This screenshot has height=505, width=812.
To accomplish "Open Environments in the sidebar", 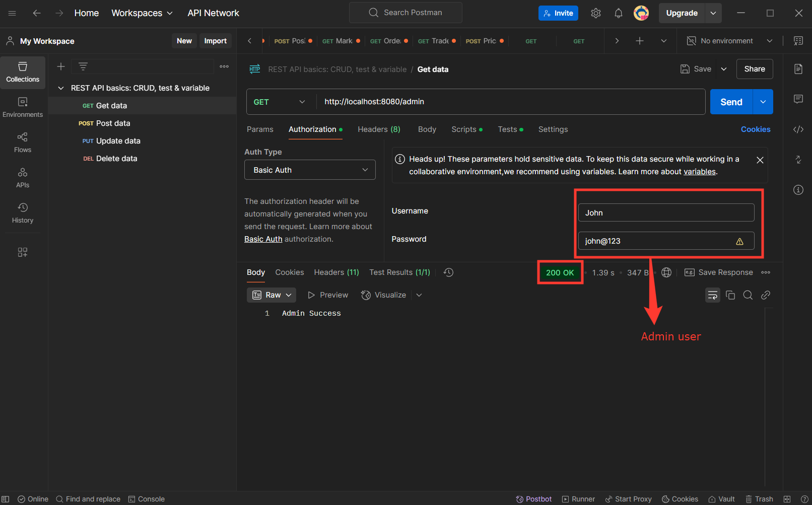I will click(x=23, y=108).
